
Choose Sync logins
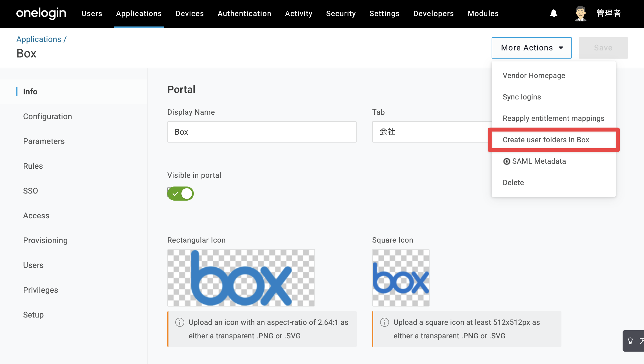[554, 97]
